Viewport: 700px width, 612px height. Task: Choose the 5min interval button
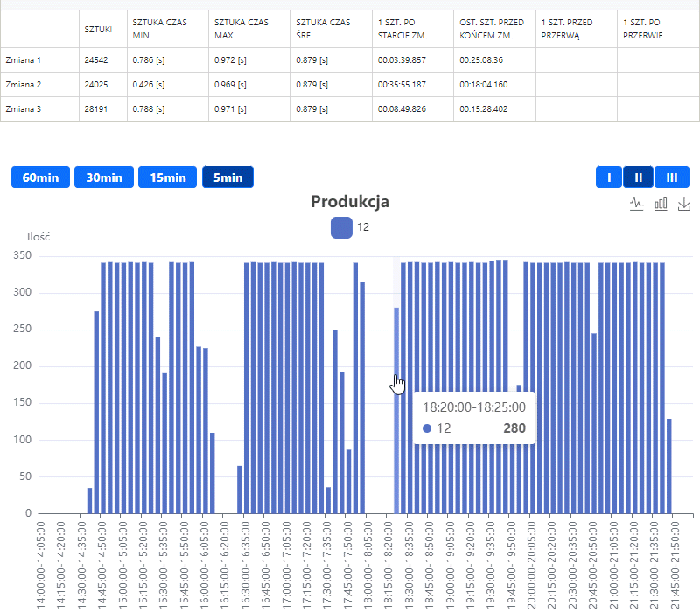227,177
